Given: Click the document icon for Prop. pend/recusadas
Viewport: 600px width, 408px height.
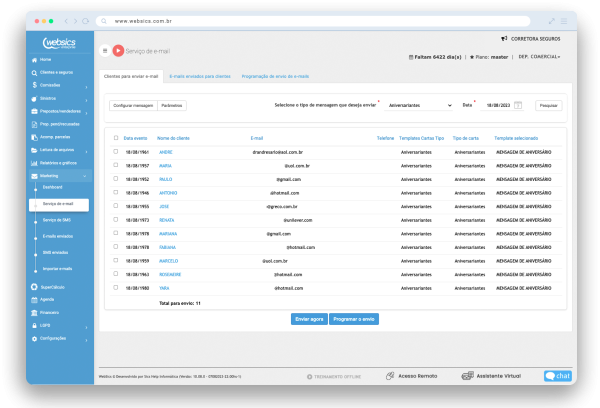Looking at the screenshot, I should (x=34, y=124).
